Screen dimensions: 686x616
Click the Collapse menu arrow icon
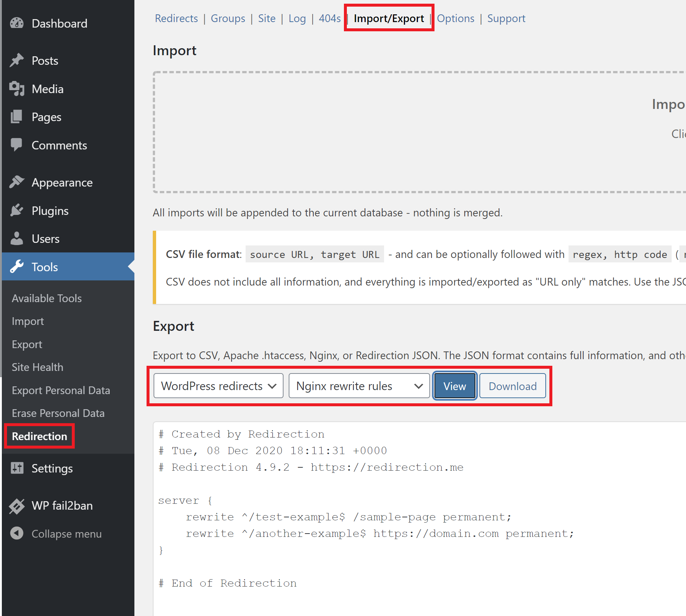(x=17, y=534)
